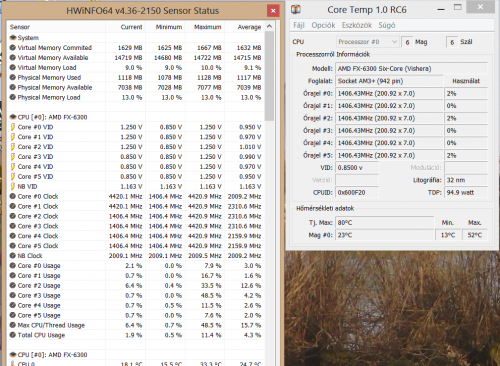
Task: Click the Min temperature value 13°C
Action: pos(448,235)
